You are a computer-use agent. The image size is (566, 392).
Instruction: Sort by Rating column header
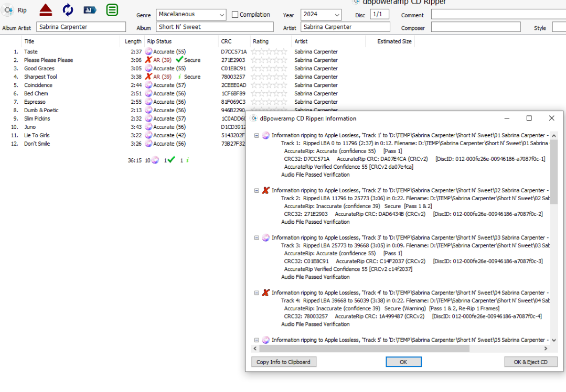coord(271,41)
